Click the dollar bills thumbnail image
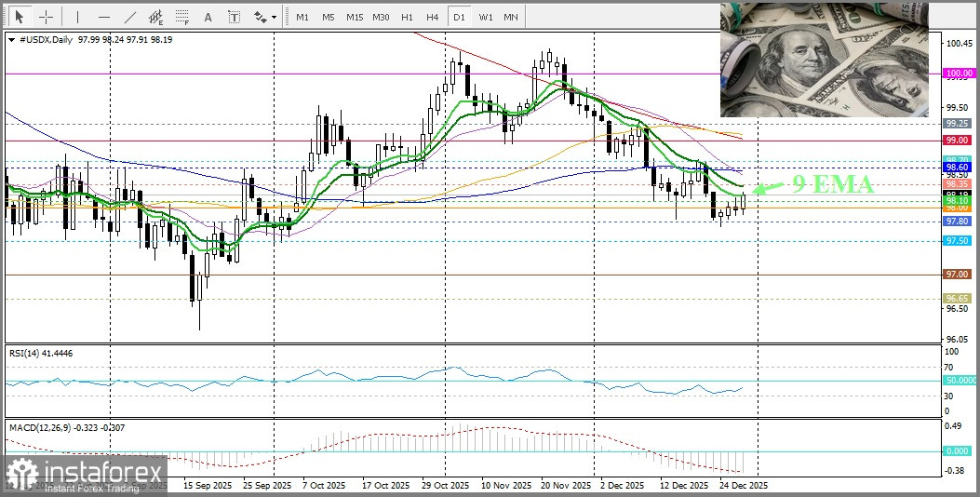Screen dimensions: 980x497 pos(823,60)
